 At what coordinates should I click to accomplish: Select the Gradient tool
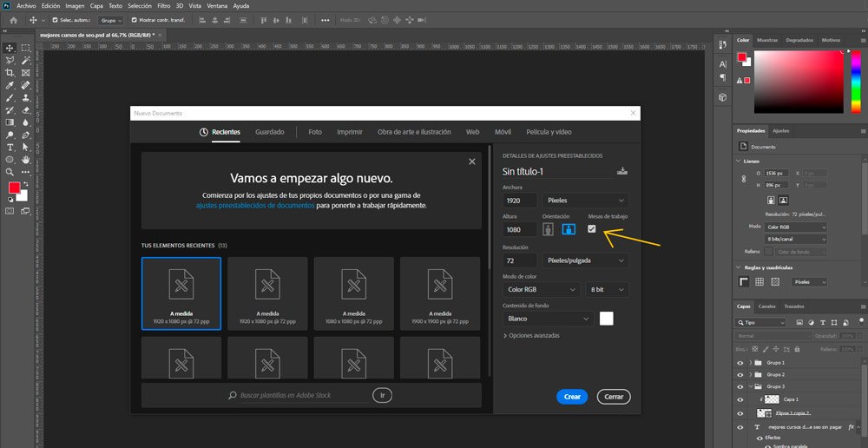(10, 122)
